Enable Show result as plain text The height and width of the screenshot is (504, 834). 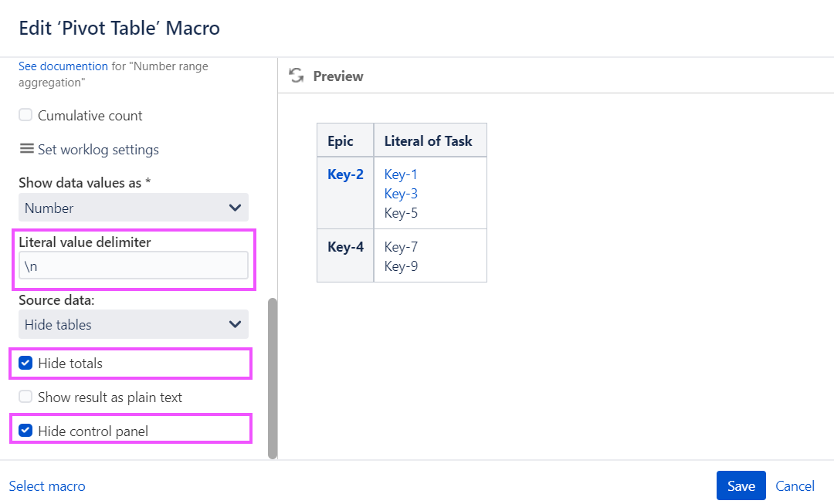[x=24, y=397]
